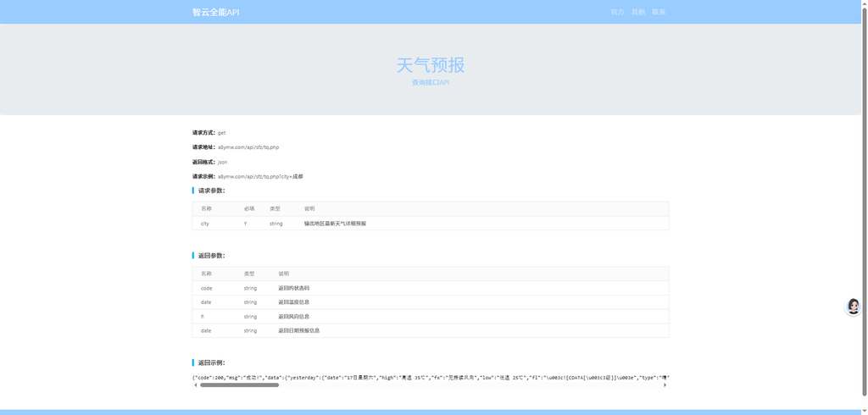Click the JSON sample response text

(x=430, y=378)
